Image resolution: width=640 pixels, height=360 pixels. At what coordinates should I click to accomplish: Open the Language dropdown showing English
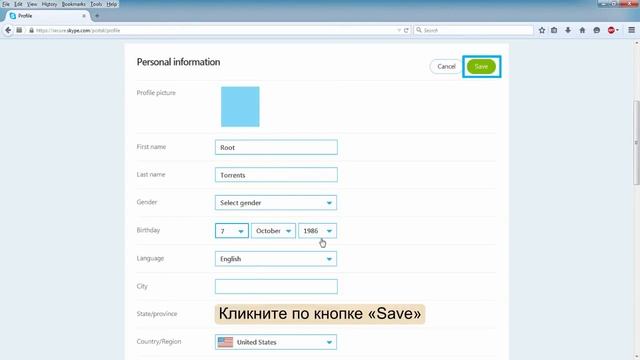pyautogui.click(x=276, y=259)
